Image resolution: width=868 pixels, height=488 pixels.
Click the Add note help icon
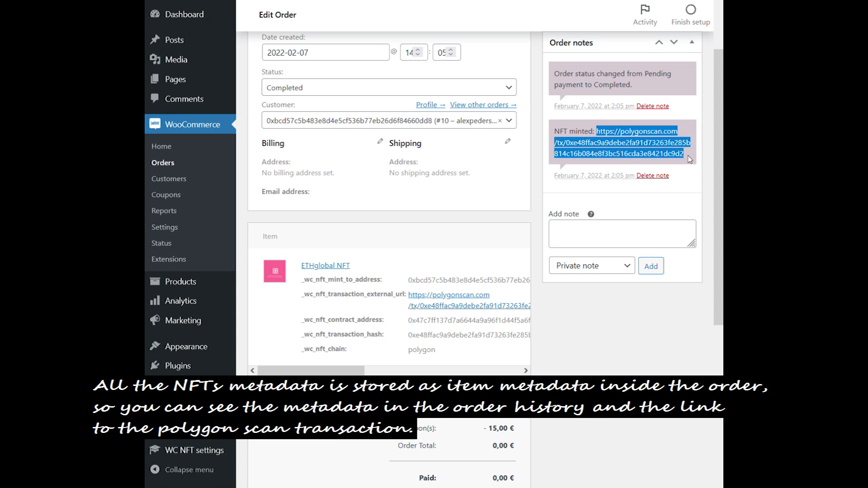[x=590, y=214]
